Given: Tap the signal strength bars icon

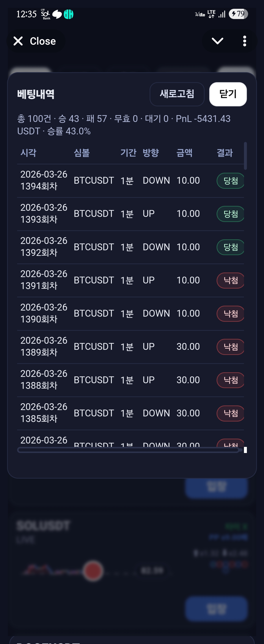Looking at the screenshot, I should (222, 14).
